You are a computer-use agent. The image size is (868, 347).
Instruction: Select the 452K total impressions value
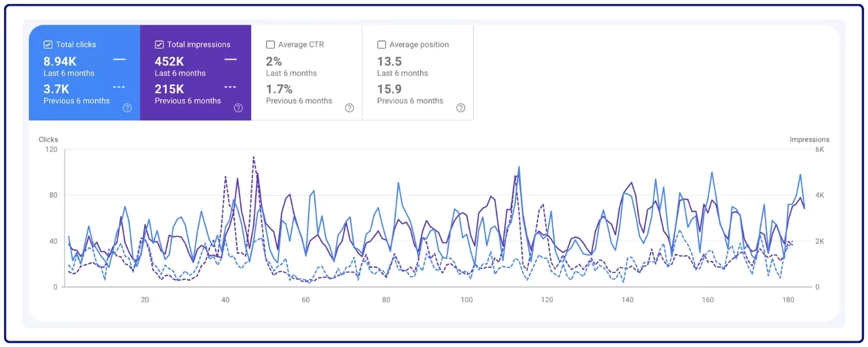169,61
